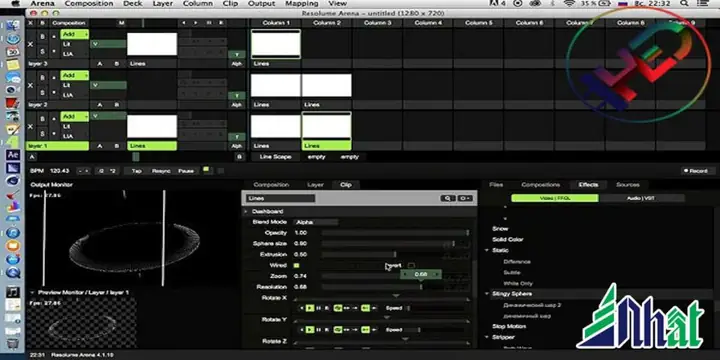Open the Composition menu
720x360 pixels.
pos(89,4)
